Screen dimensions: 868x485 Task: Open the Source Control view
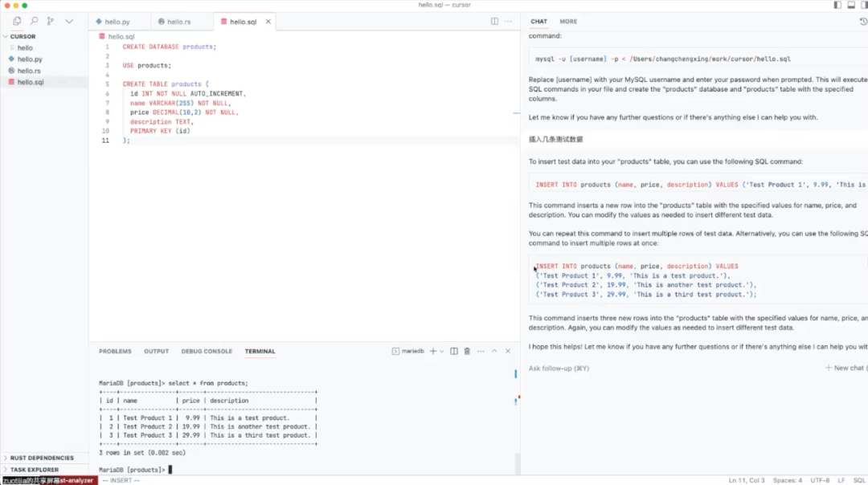pyautogui.click(x=50, y=21)
